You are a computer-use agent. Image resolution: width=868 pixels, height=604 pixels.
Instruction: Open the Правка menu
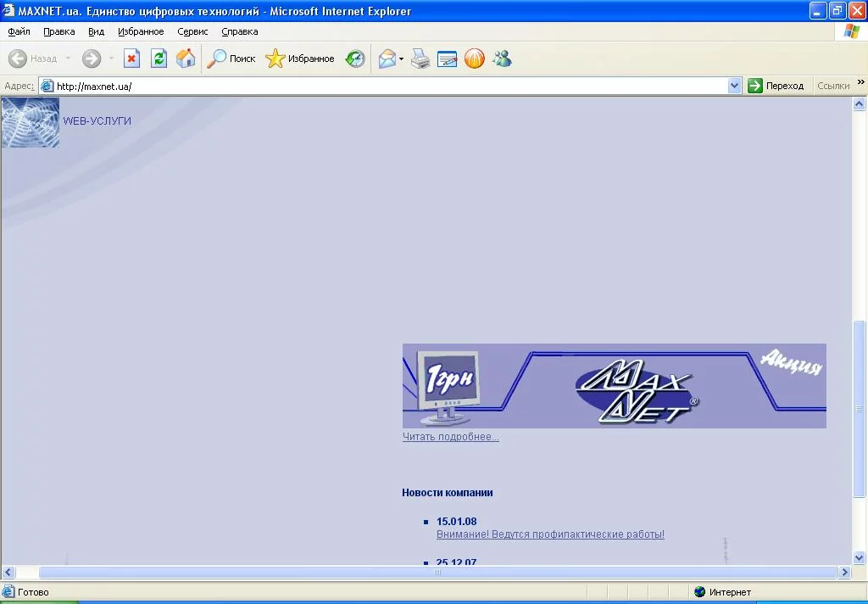[59, 31]
